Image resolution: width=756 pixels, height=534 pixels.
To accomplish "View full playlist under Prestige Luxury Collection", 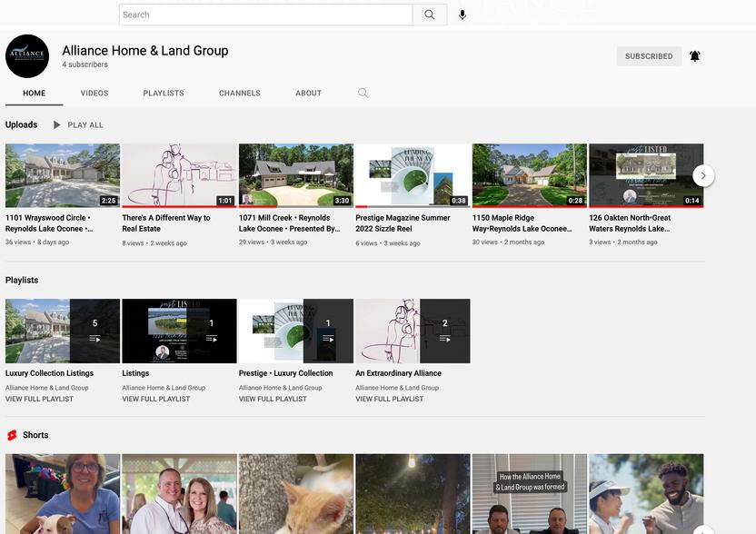I will coord(273,399).
